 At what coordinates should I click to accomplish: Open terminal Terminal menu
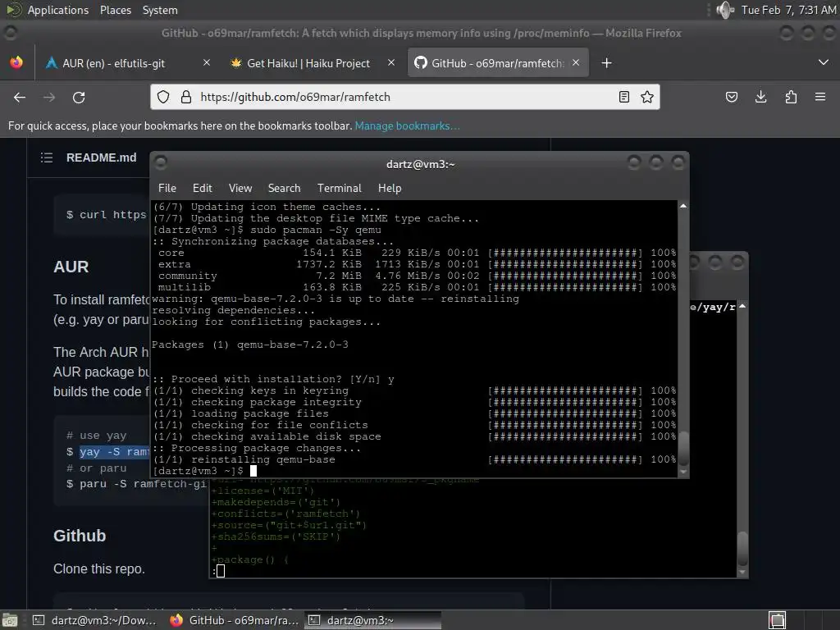[x=339, y=188]
